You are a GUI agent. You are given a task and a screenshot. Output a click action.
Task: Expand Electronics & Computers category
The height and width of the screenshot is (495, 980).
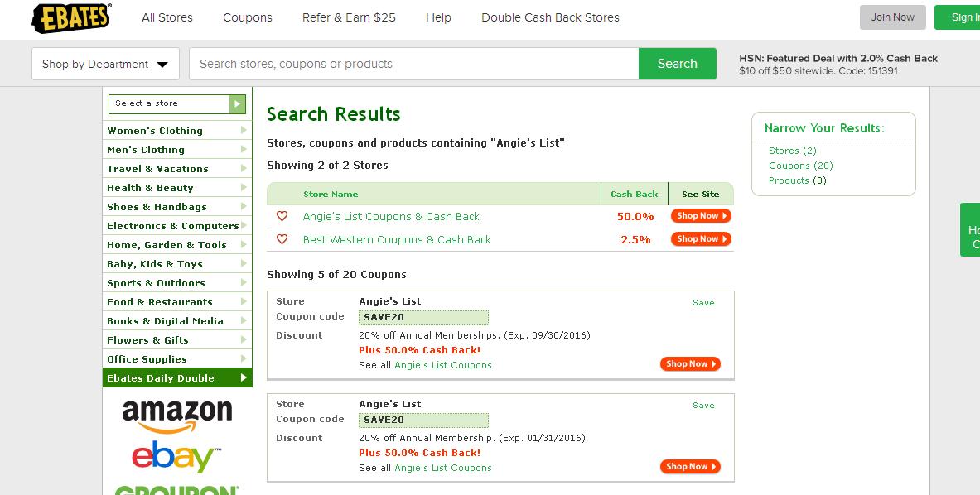pos(177,226)
